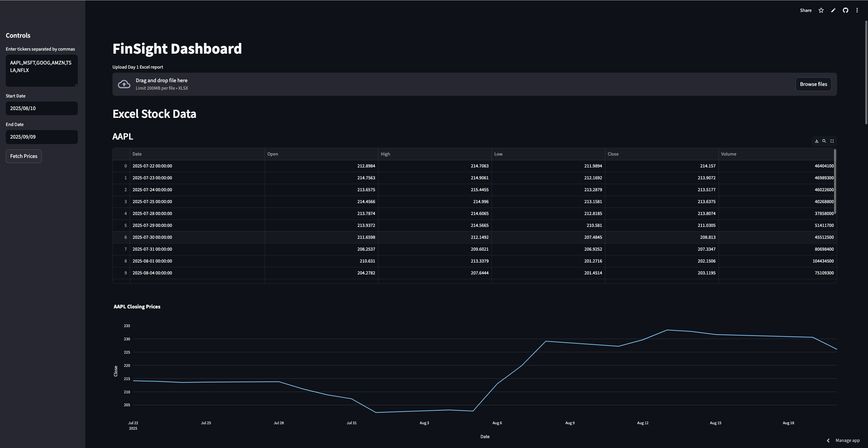Viewport: 868px width, 448px height.
Task: Click the Browse files button
Action: pyautogui.click(x=813, y=84)
